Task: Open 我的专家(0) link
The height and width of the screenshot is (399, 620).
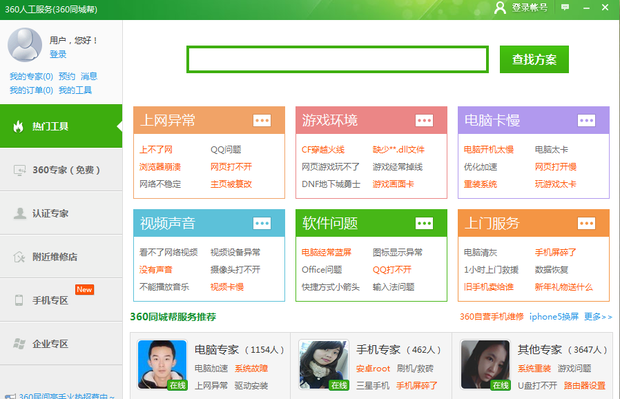Action: point(31,76)
